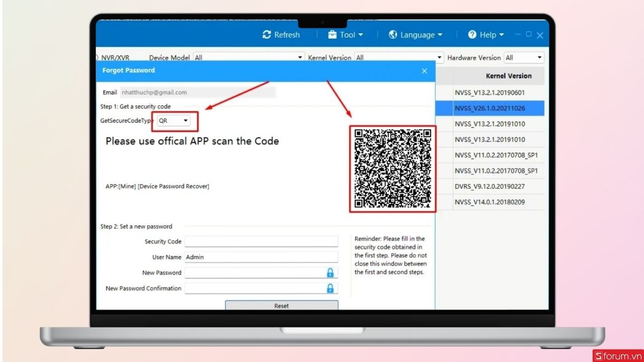Minimize the application window

tap(518, 34)
